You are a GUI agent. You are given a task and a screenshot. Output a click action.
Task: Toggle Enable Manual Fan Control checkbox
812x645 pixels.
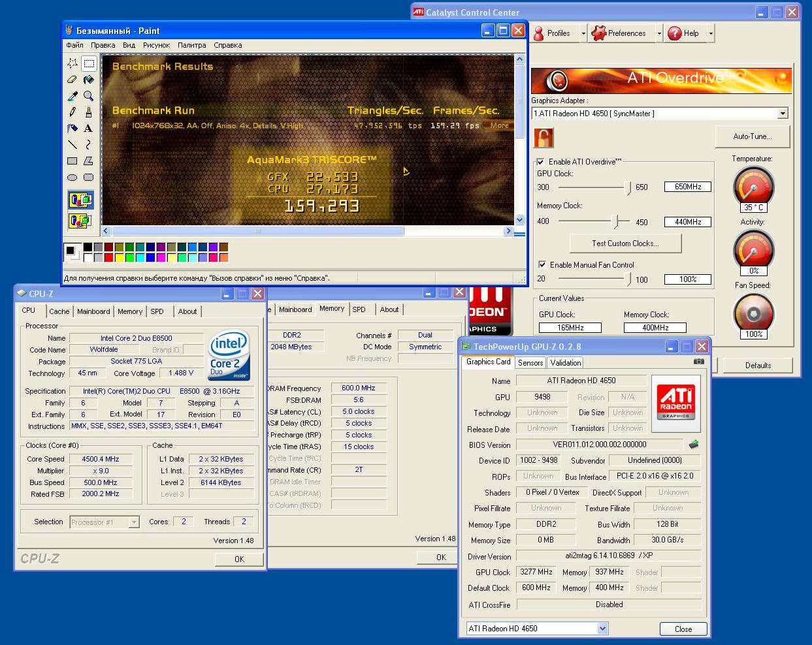(x=542, y=265)
